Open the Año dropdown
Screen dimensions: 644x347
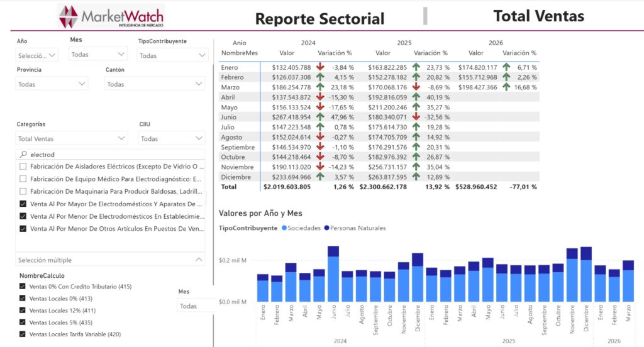pyautogui.click(x=37, y=55)
